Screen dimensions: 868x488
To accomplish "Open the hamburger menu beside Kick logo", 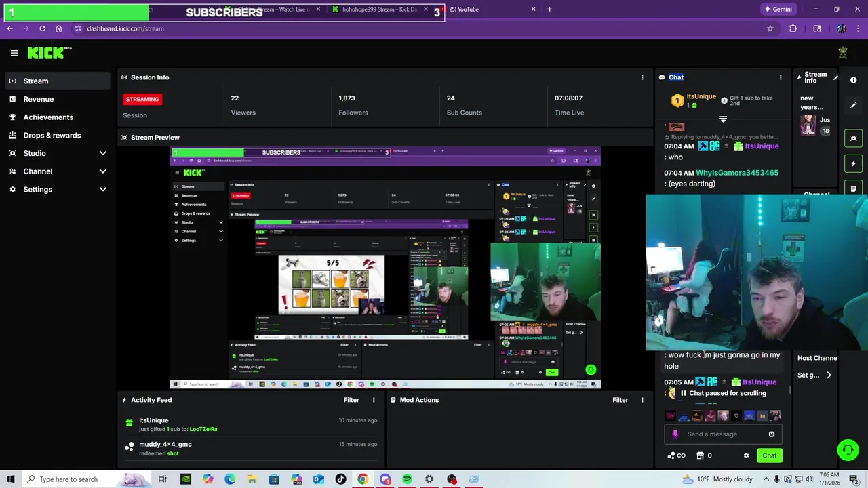I will [x=14, y=53].
